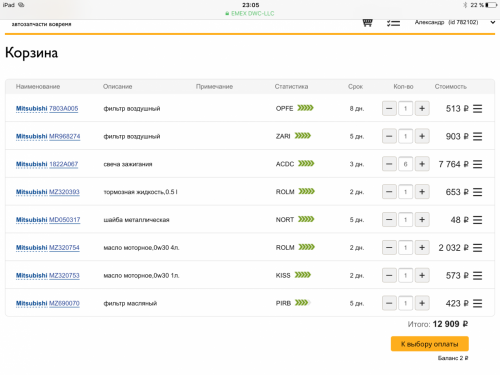The height and width of the screenshot is (375, 500).
Task: Increase quantity of Mitsubishi 7803A005
Action: click(x=422, y=109)
